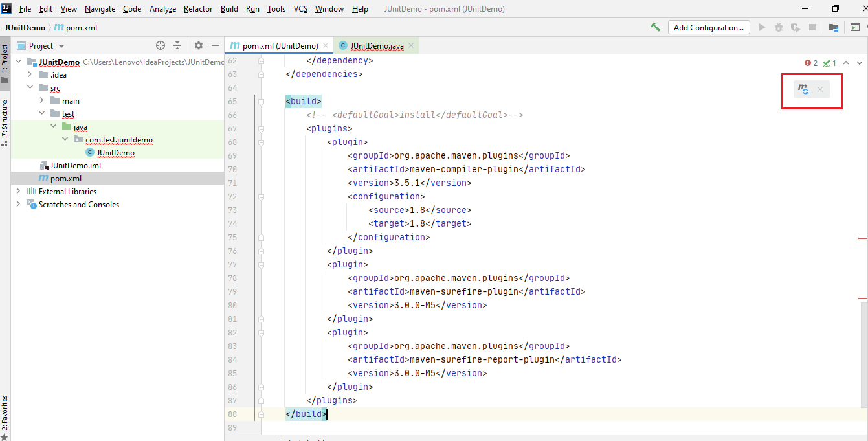Image resolution: width=868 pixels, height=441 pixels.
Task: Switch to the JUnitDemo.java tab
Action: tap(377, 46)
